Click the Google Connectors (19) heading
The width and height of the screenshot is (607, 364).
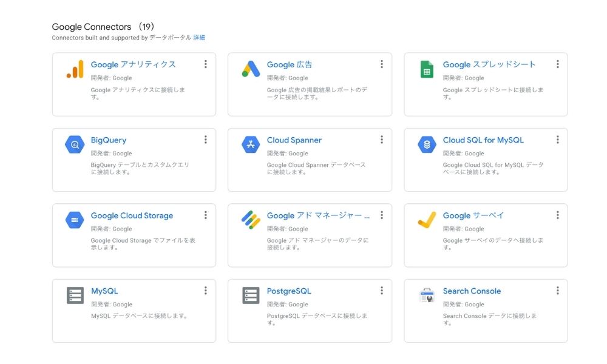coord(103,27)
